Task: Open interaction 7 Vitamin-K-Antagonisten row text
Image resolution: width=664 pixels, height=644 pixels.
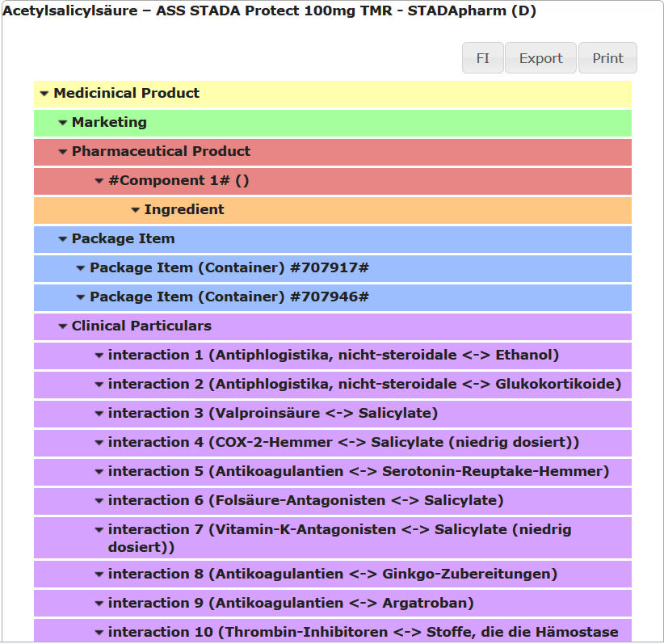Action: 339,538
